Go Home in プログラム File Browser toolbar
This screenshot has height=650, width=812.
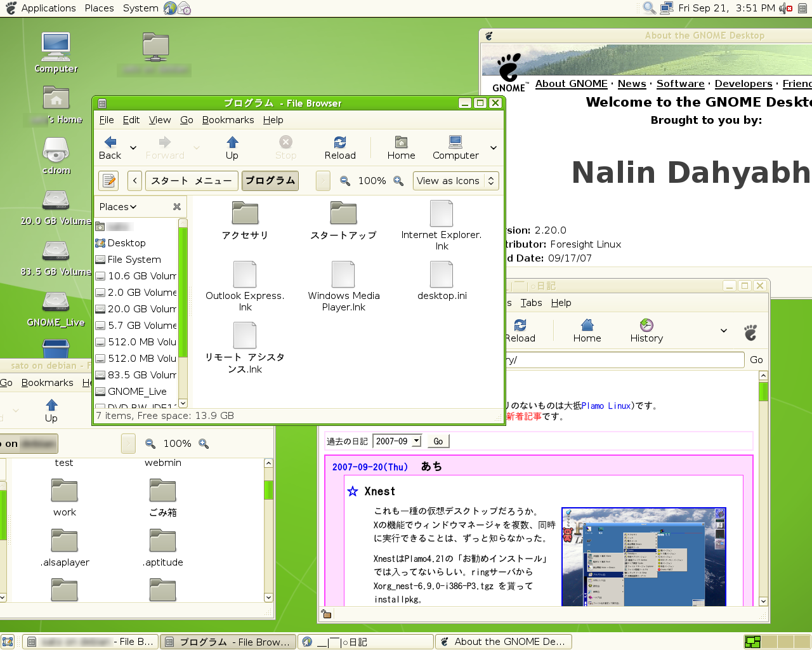[x=401, y=148]
